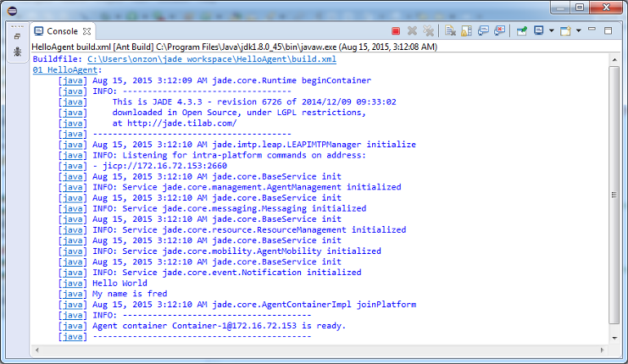Select the Console tab
628x364 pixels.
point(62,31)
